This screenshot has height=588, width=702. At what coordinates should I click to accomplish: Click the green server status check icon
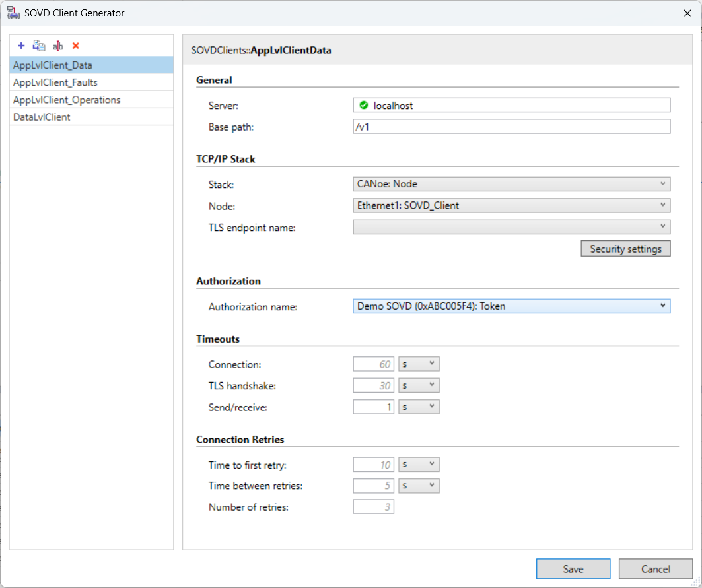(363, 105)
